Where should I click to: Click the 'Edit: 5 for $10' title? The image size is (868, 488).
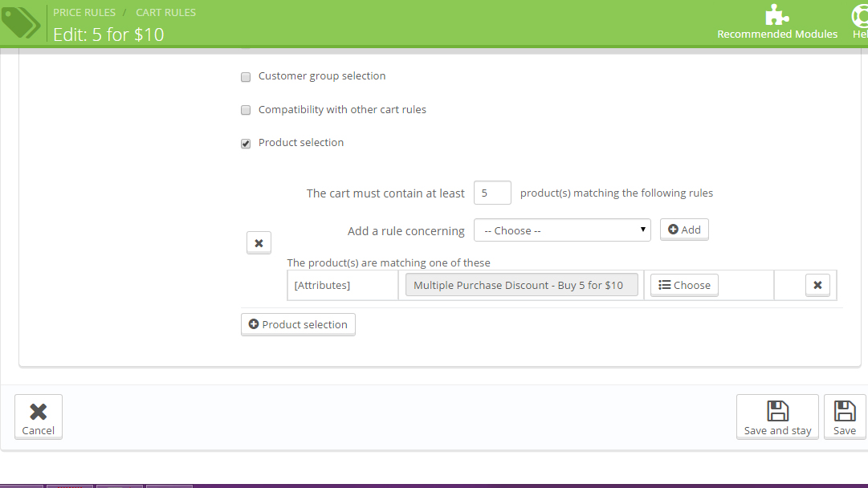pos(108,35)
